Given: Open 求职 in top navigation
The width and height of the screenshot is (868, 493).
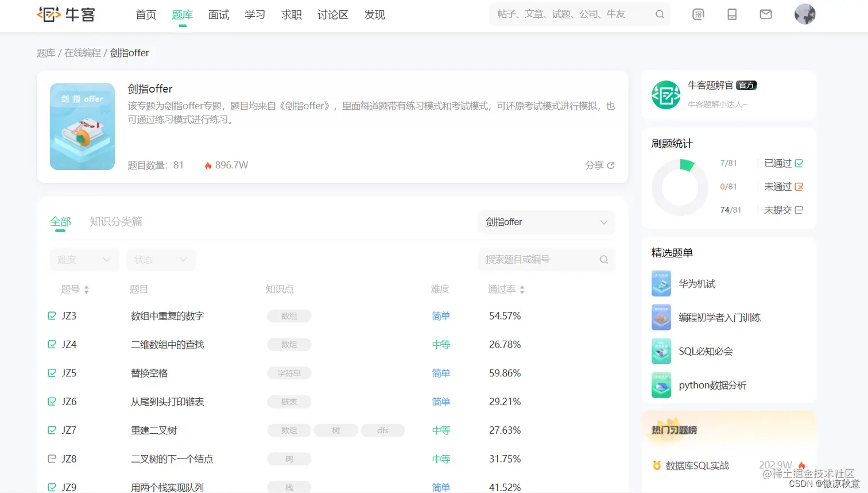Looking at the screenshot, I should coord(292,15).
